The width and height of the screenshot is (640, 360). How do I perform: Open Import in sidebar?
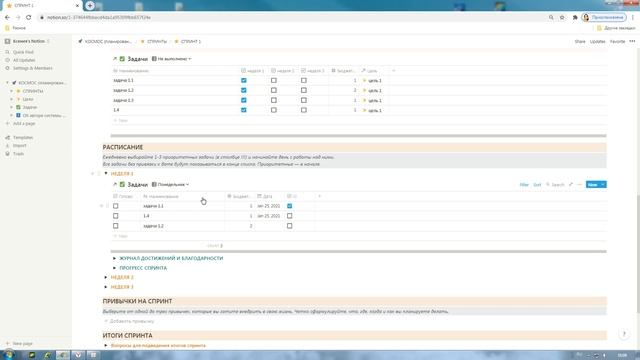point(20,146)
